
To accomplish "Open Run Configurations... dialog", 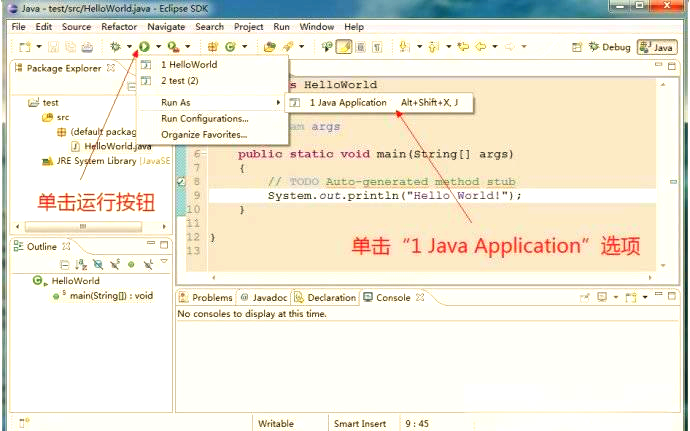I will [213, 118].
